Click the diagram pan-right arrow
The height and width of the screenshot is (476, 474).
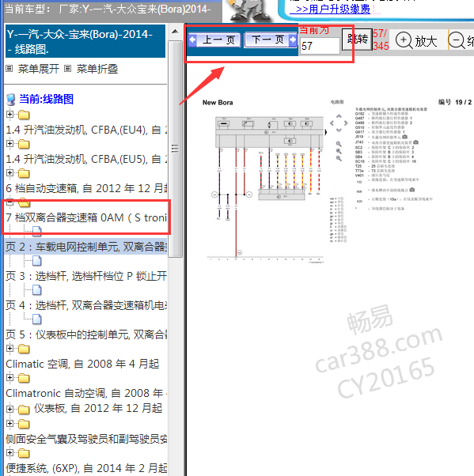346,123
